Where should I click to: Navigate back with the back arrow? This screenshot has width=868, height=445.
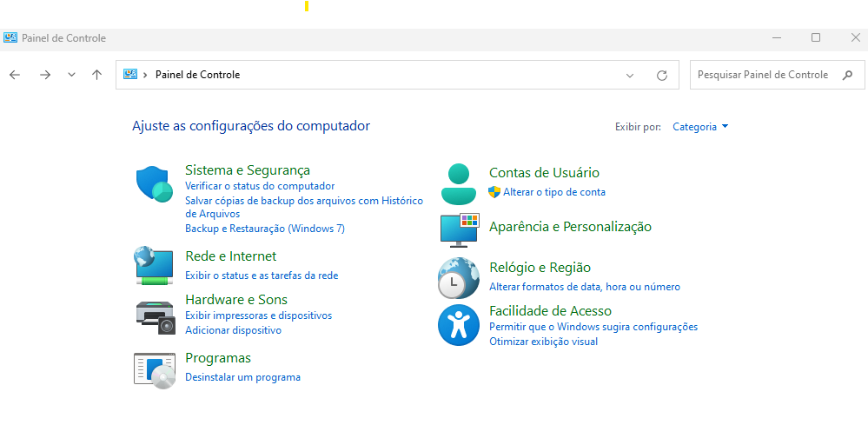coord(15,75)
